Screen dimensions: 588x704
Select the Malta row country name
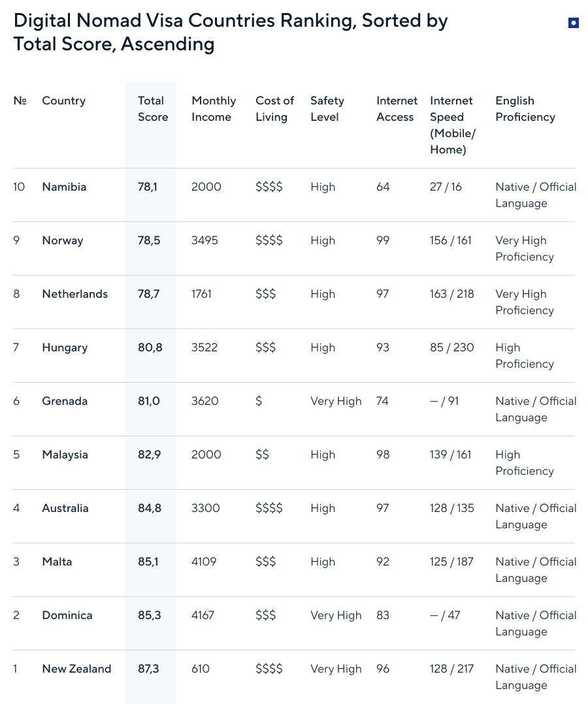pyautogui.click(x=57, y=562)
